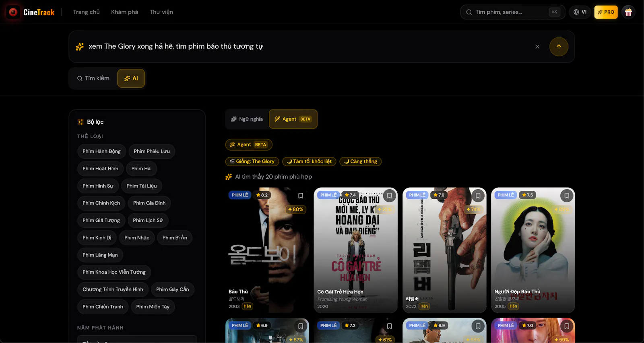Select Phim Nhạc genre chip
Image resolution: width=644 pixels, height=343 pixels.
137,238
